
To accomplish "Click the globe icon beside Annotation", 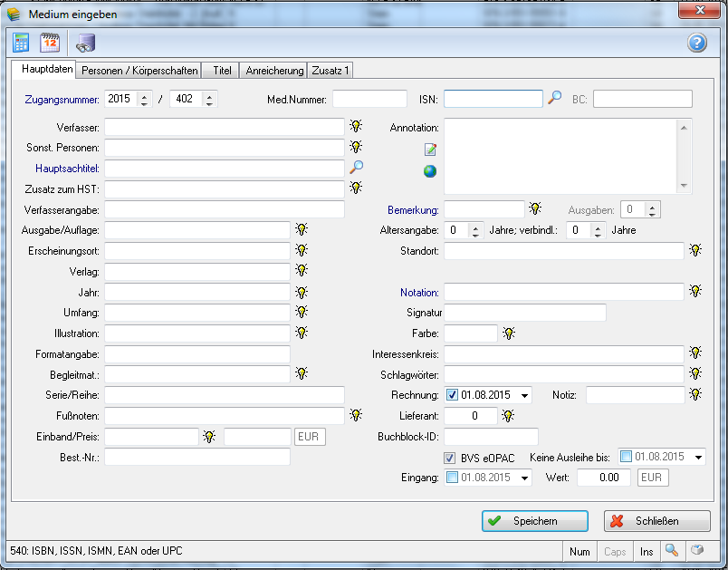I will click(431, 170).
